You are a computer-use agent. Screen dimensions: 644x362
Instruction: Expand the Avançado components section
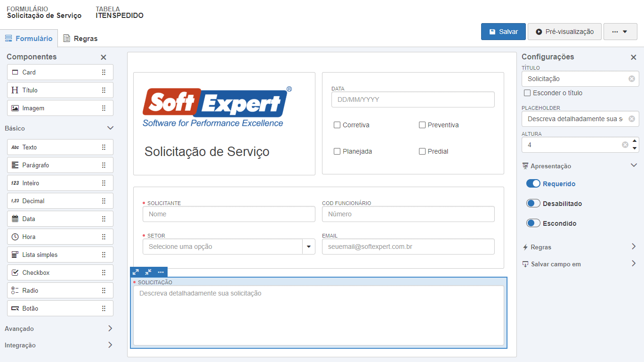coord(110,329)
